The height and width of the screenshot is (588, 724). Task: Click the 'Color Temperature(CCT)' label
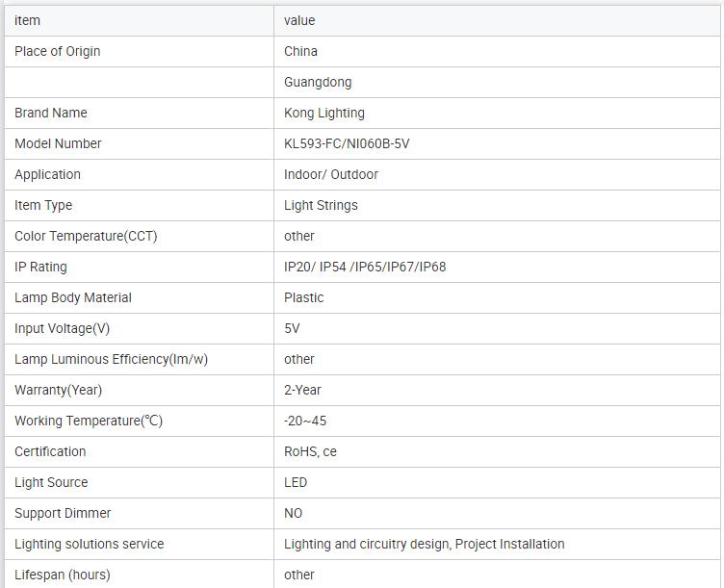pos(86,236)
